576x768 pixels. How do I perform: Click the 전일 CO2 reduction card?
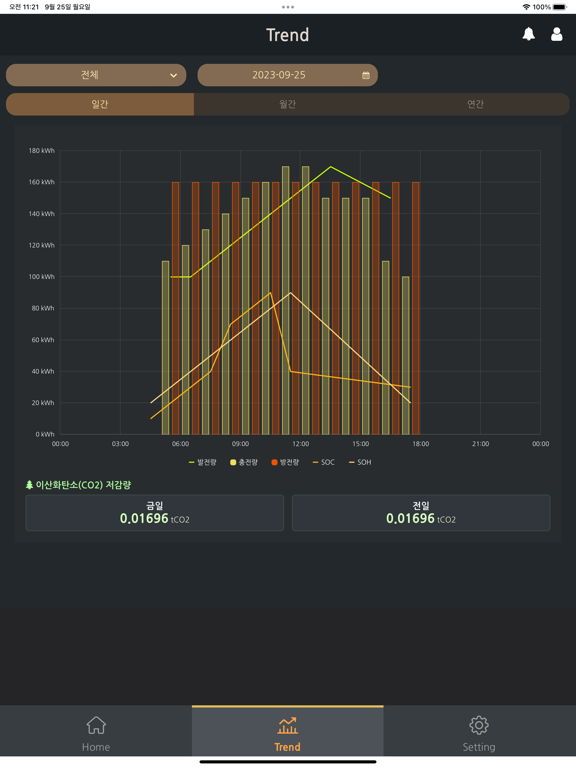coord(421,513)
